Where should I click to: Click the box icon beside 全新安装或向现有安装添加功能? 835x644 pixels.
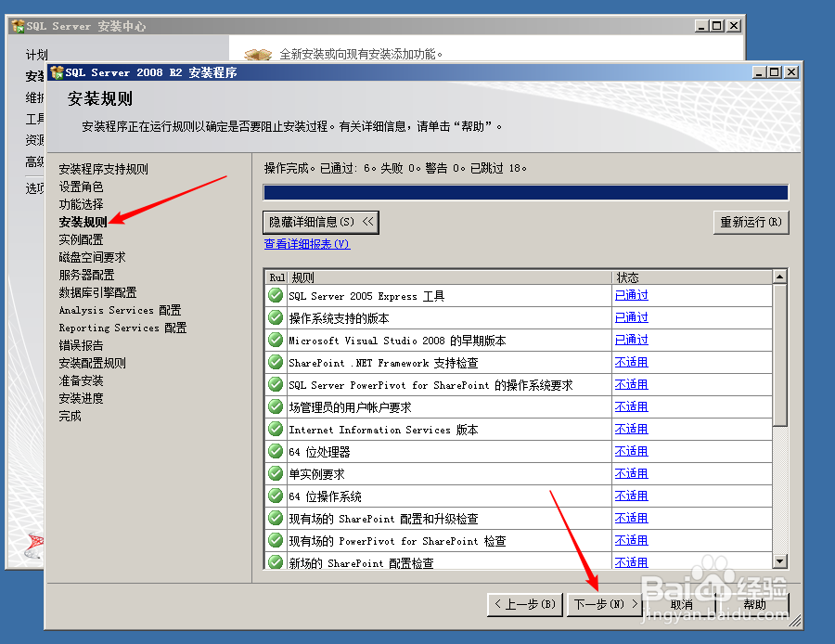click(258, 54)
